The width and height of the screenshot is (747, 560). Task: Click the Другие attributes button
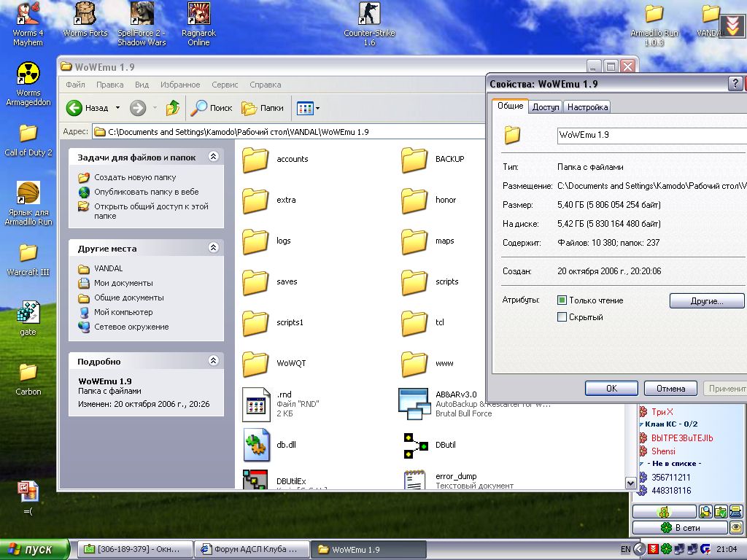click(706, 300)
